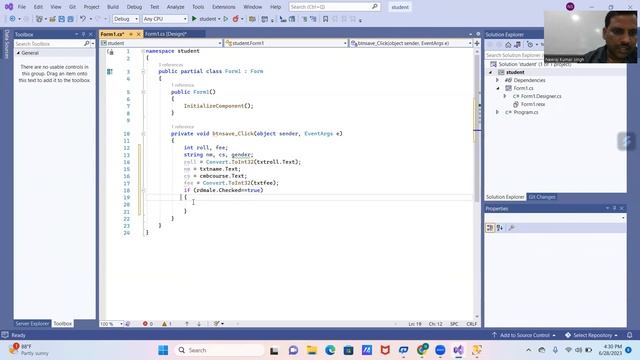The height and width of the screenshot is (360, 640).
Task: Click Start Without Debugging outline arrow
Action: (x=226, y=19)
